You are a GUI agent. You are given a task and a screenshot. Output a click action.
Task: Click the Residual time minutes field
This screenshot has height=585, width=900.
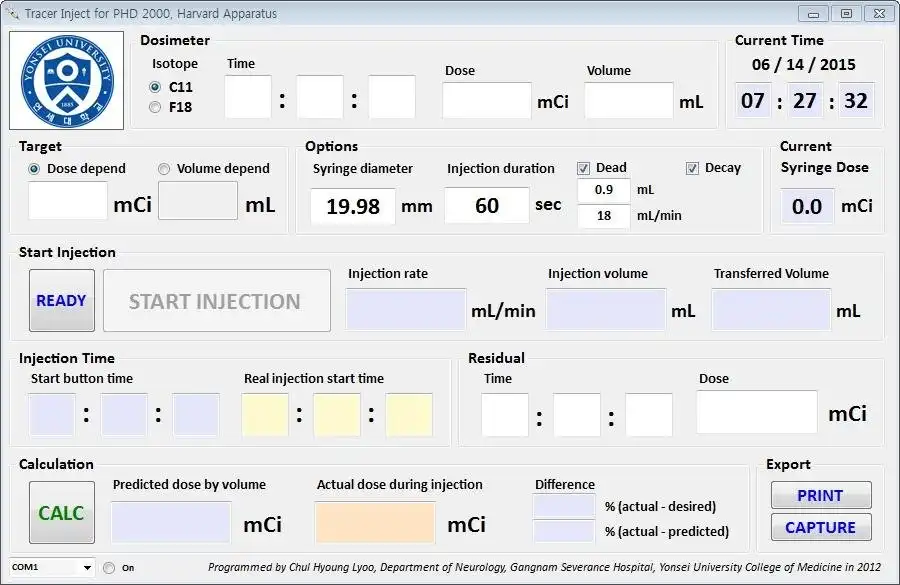pos(577,414)
